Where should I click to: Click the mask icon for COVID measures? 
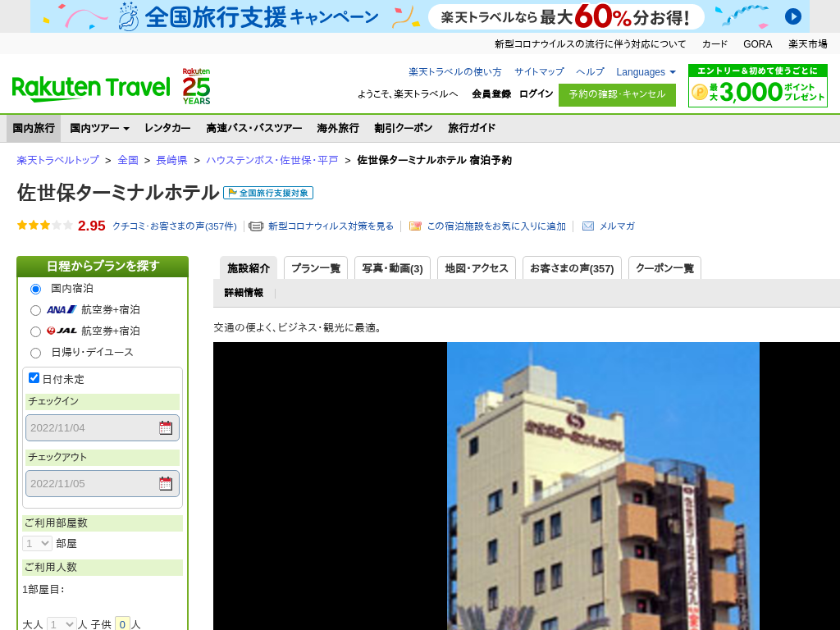click(x=256, y=226)
